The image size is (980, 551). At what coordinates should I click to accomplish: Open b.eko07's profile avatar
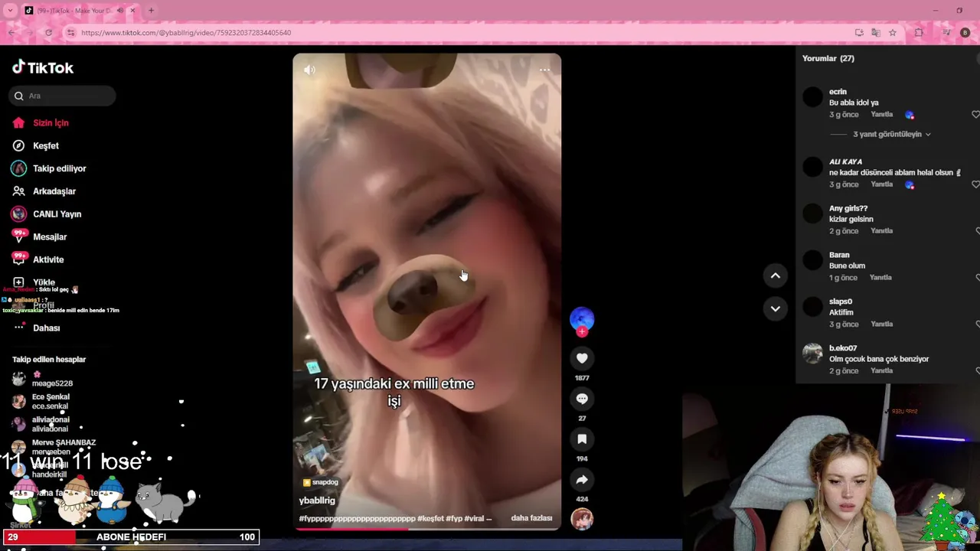tap(812, 353)
